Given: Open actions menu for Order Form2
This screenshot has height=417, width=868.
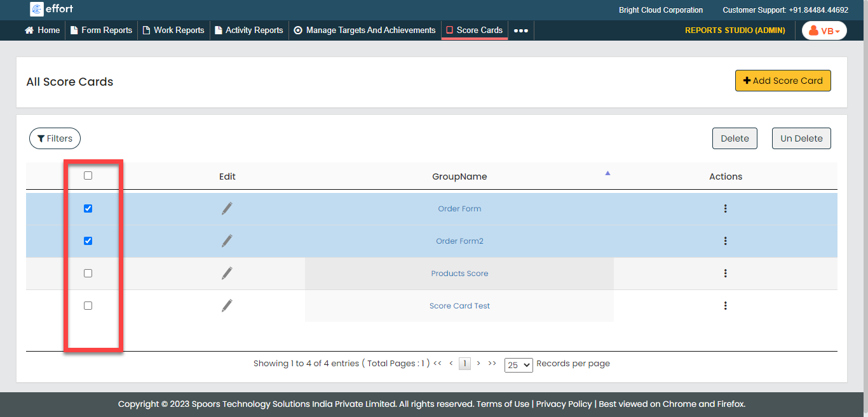Looking at the screenshot, I should [725, 241].
